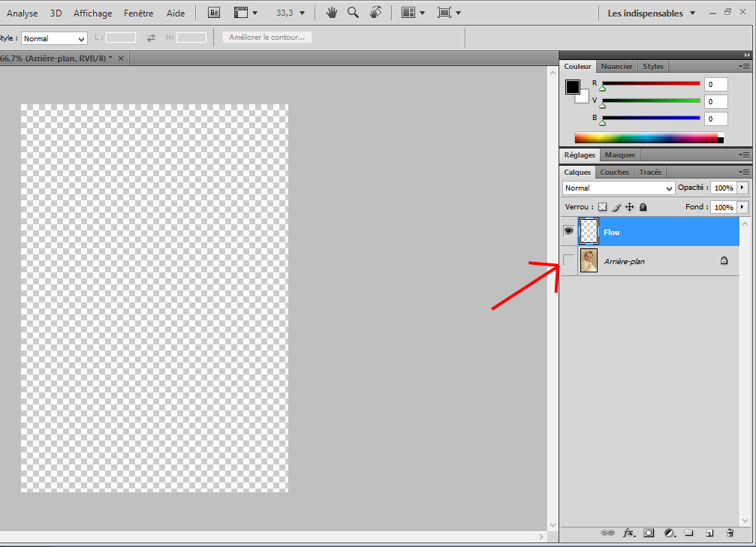
Task: Select the Arrière-plan layer thumbnail
Action: tap(589, 260)
